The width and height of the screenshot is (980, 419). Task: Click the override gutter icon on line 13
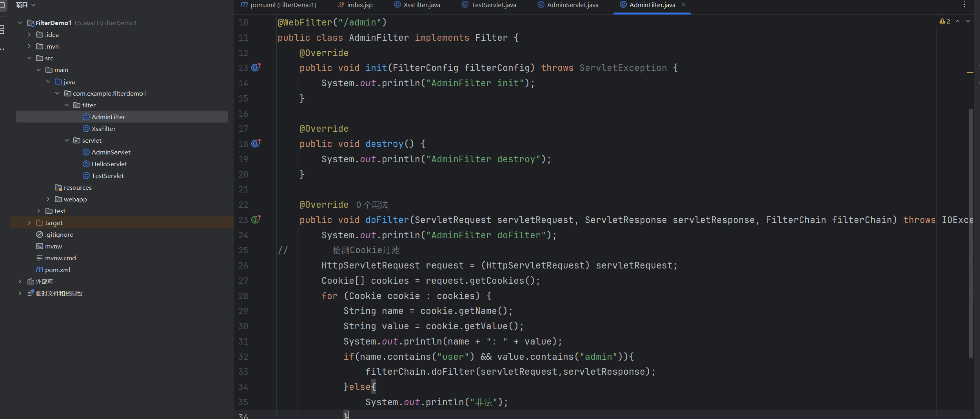click(256, 67)
